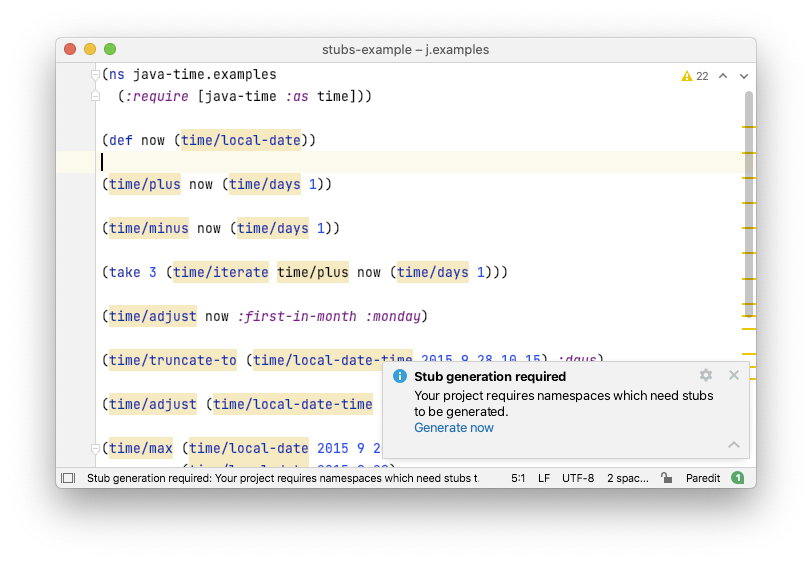The height and width of the screenshot is (562, 812).
Task: Open green notifications badge in status bar
Action: click(737, 478)
